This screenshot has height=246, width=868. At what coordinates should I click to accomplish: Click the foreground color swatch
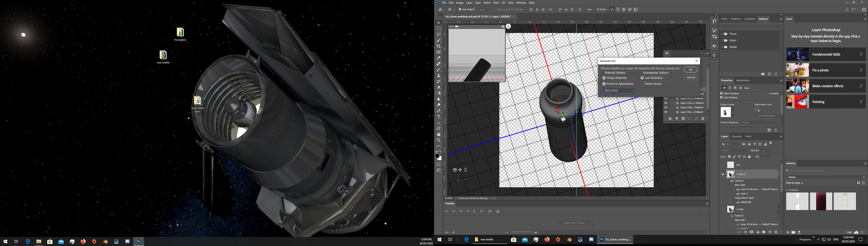(437, 156)
